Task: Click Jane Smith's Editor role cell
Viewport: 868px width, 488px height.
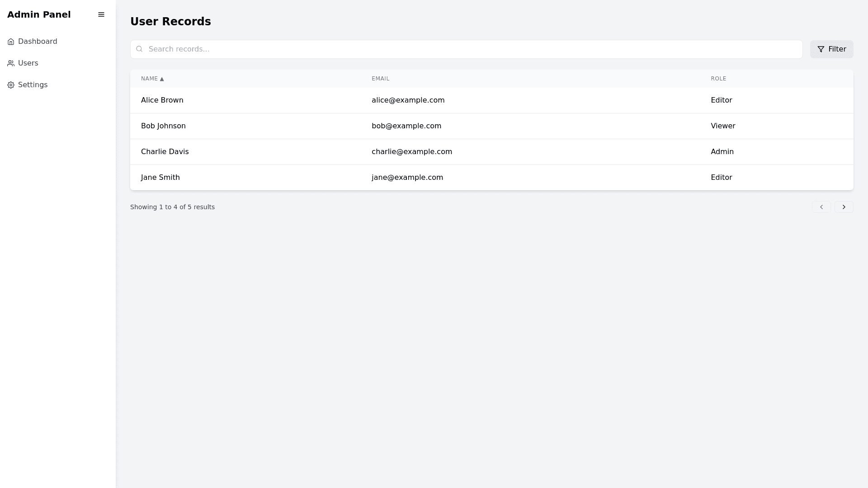Action: (x=721, y=178)
